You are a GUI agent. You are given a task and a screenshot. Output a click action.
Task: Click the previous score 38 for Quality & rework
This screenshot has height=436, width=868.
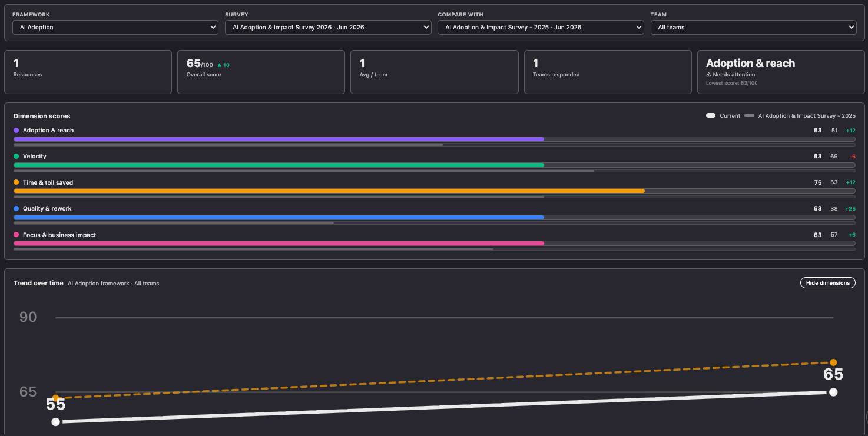(x=834, y=209)
